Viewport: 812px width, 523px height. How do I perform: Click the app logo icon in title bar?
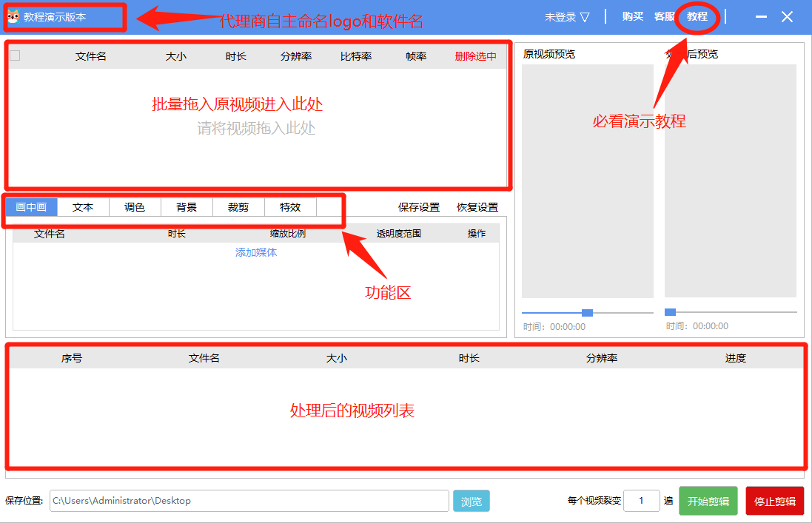[x=13, y=16]
